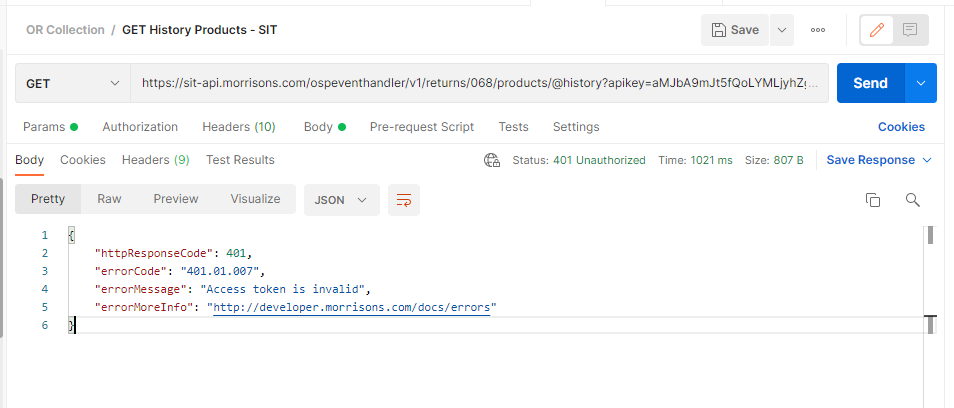Select the Pretty view
954x408 pixels.
click(x=48, y=199)
